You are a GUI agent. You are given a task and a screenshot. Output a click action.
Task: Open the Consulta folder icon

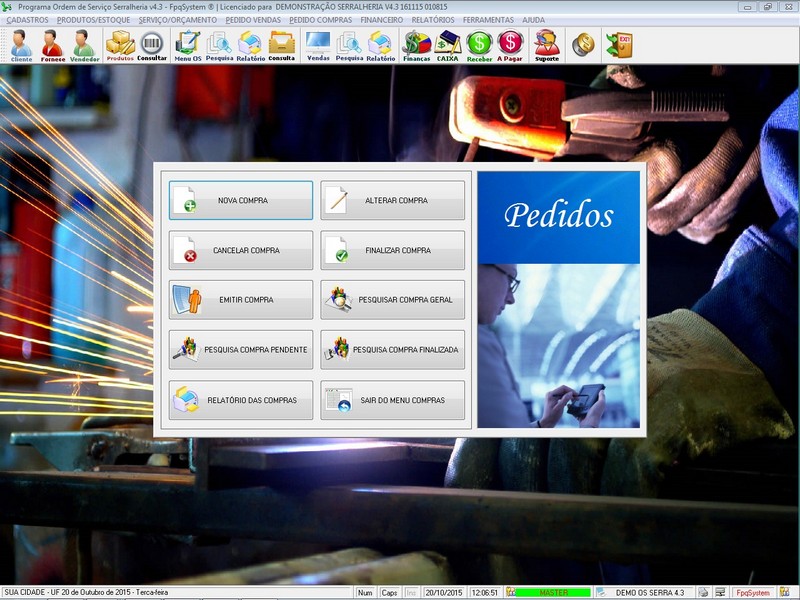coord(282,45)
